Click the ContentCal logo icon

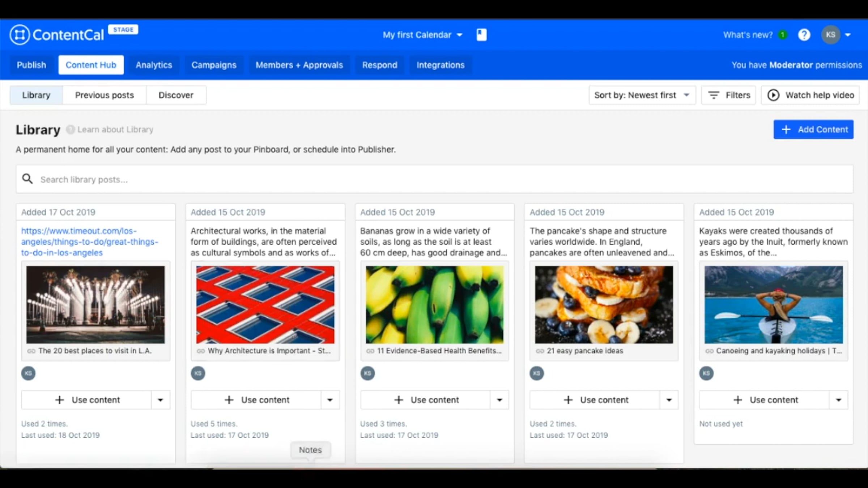(x=20, y=35)
